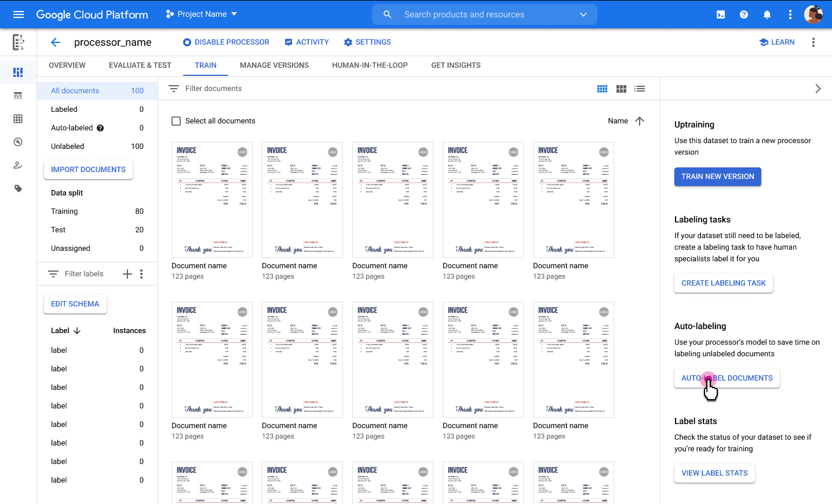
Task: Expand the search bar dropdown arrow
Action: [583, 14]
